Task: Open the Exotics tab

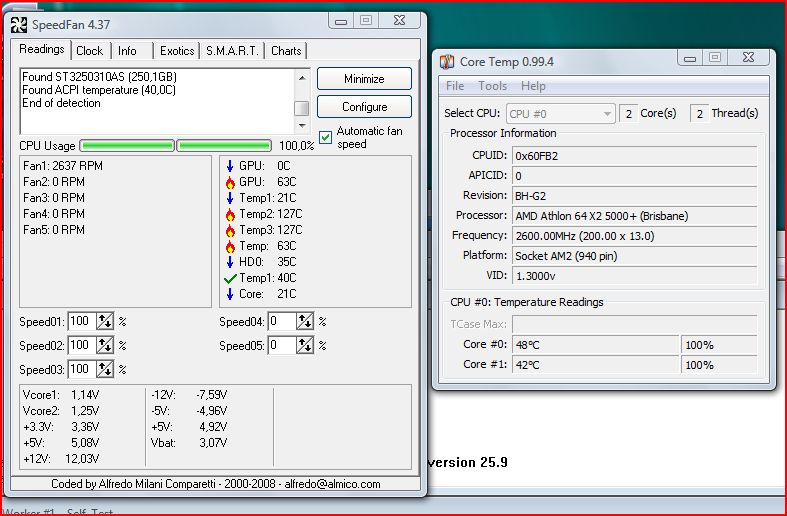Action: click(177, 51)
